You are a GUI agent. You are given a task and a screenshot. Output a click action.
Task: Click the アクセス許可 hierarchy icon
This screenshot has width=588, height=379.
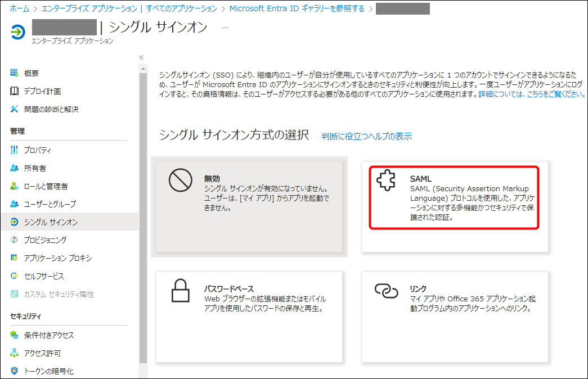(14, 353)
